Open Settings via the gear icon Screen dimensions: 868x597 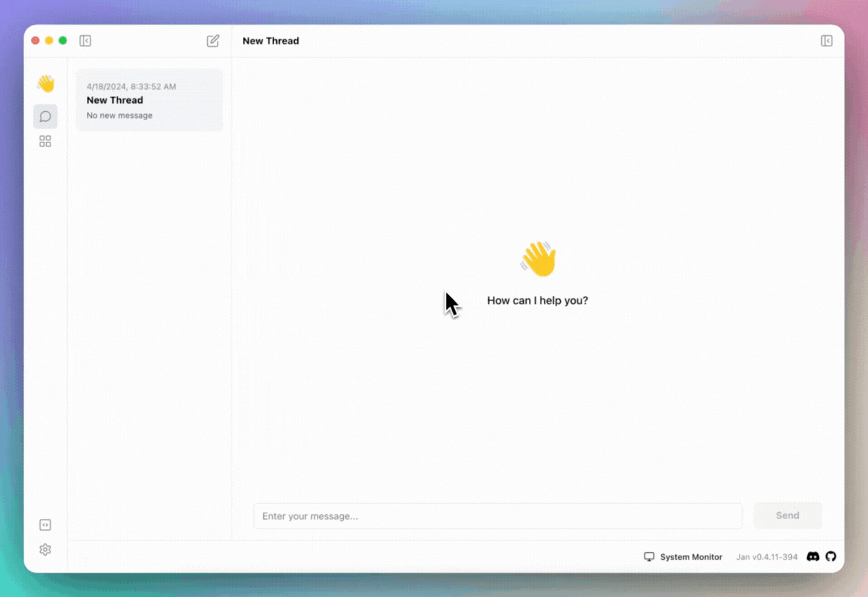click(46, 550)
